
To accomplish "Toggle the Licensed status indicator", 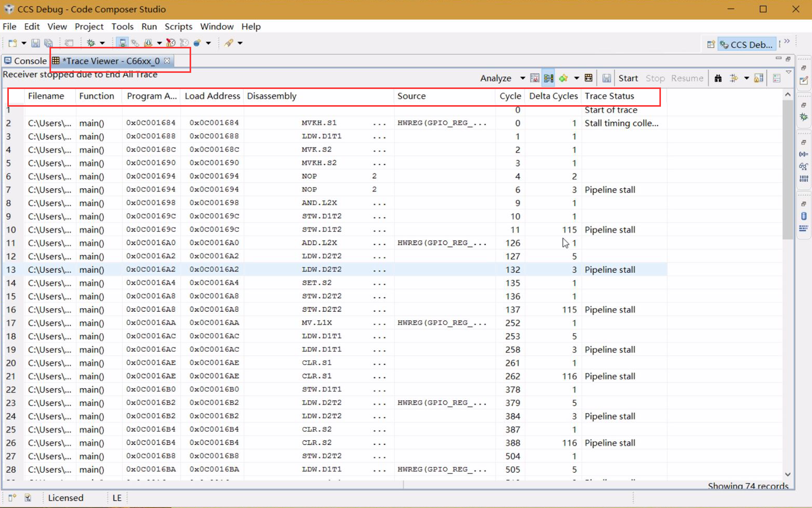I will [x=65, y=498].
